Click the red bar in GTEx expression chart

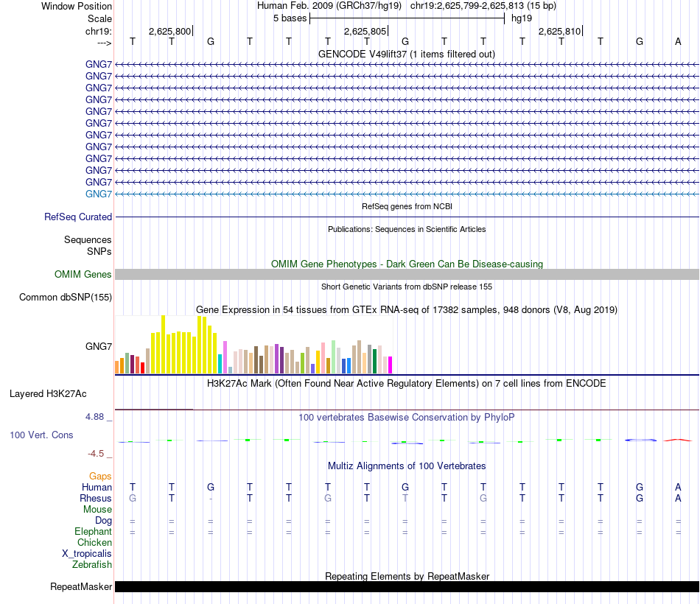142,368
